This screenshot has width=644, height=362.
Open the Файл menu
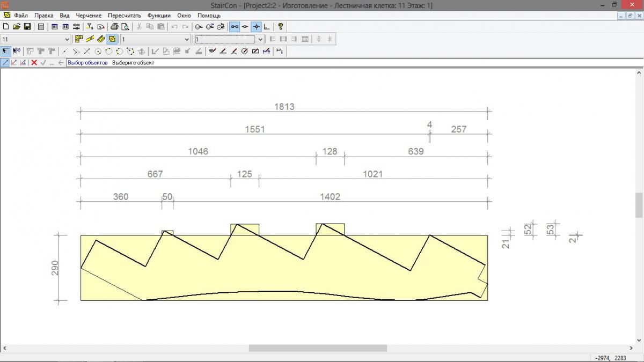pyautogui.click(x=20, y=16)
